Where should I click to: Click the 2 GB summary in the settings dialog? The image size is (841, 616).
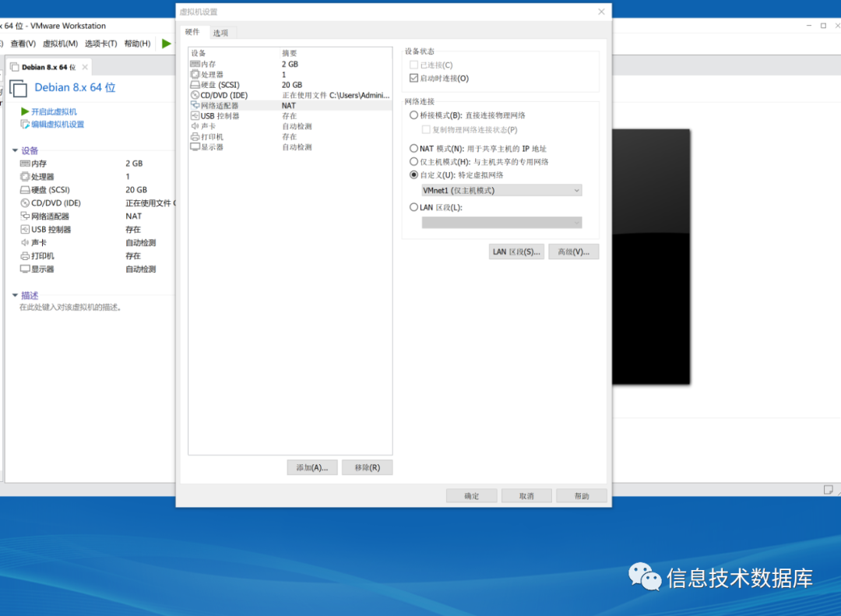click(290, 64)
